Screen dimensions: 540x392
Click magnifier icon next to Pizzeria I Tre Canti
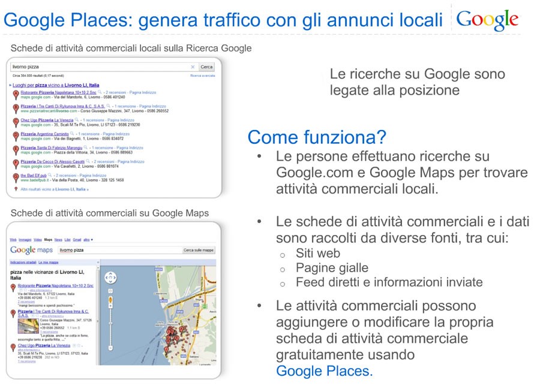(108, 106)
